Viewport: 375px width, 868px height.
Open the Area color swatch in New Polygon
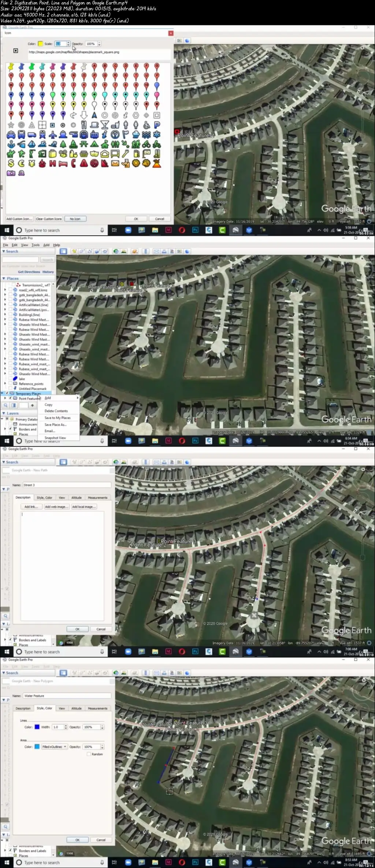tap(37, 747)
